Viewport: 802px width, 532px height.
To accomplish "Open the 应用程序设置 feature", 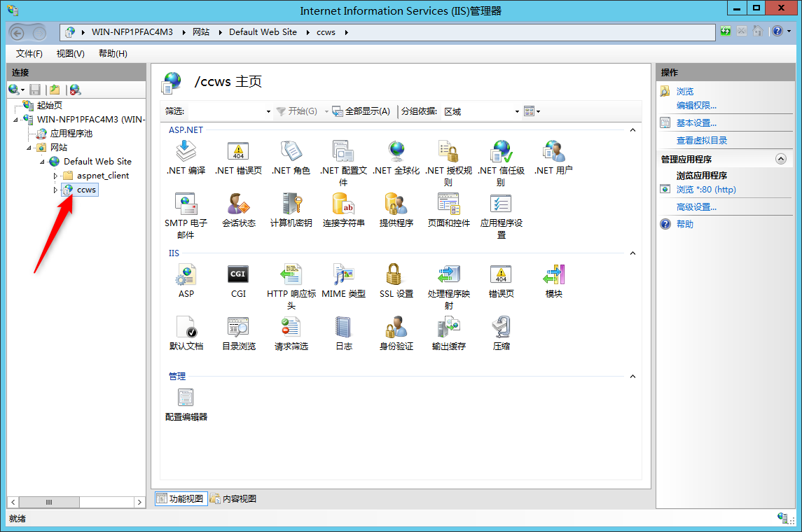I will (x=502, y=216).
